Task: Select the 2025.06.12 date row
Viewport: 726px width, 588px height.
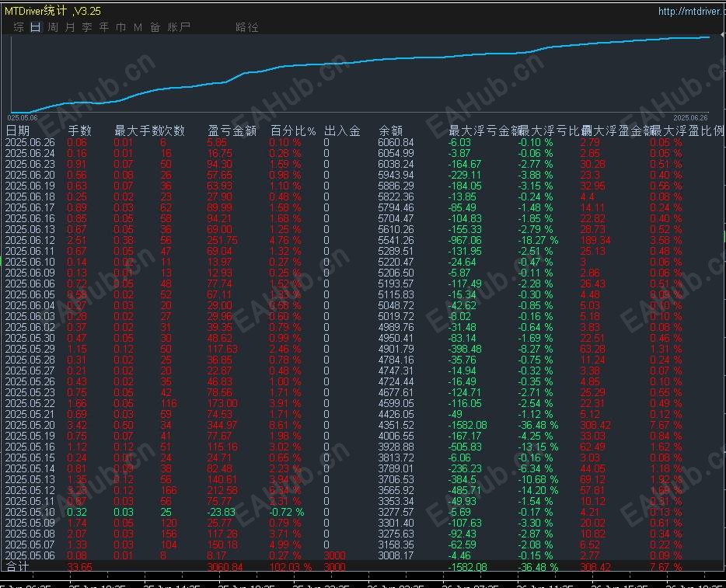Action: (x=30, y=240)
